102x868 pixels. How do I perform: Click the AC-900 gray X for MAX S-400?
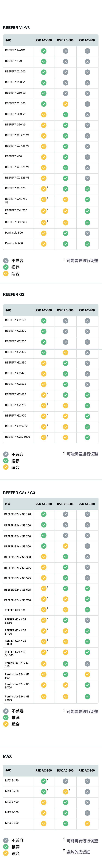[87, 802]
